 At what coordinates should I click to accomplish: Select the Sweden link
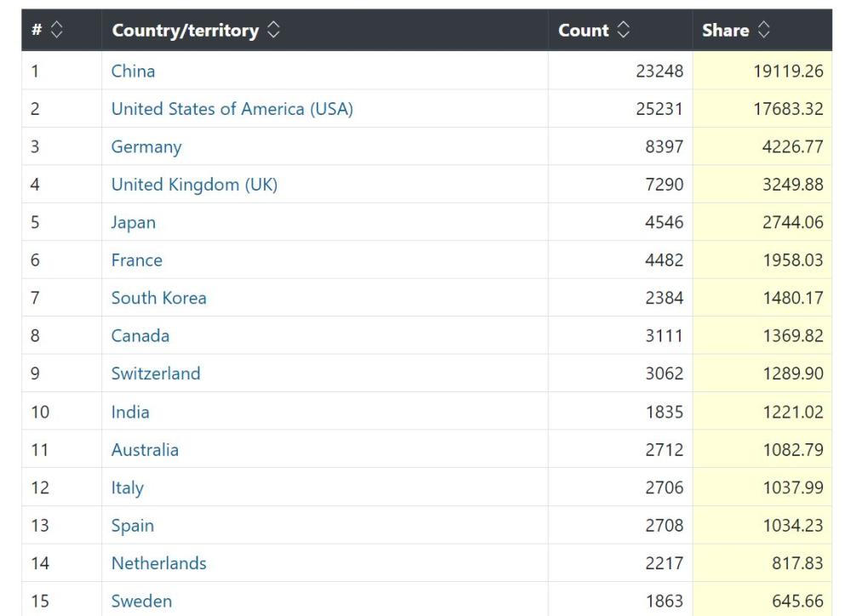[x=141, y=601]
